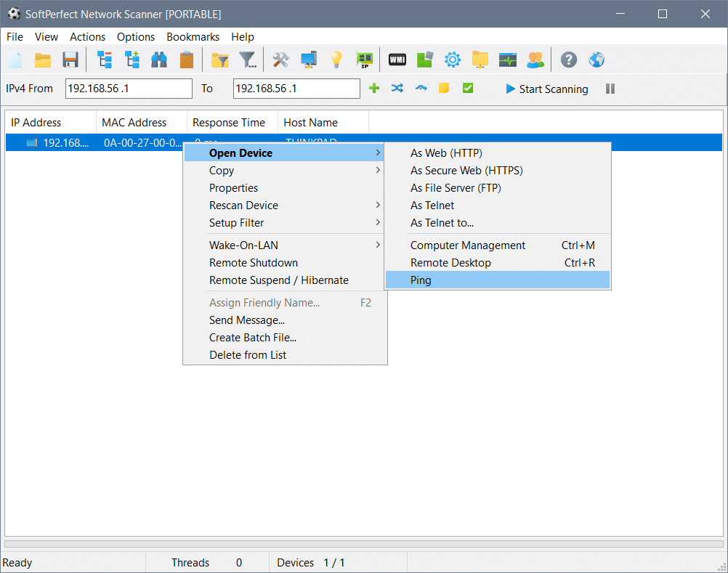
Task: Expand the Open Device submenu
Action: tap(284, 153)
